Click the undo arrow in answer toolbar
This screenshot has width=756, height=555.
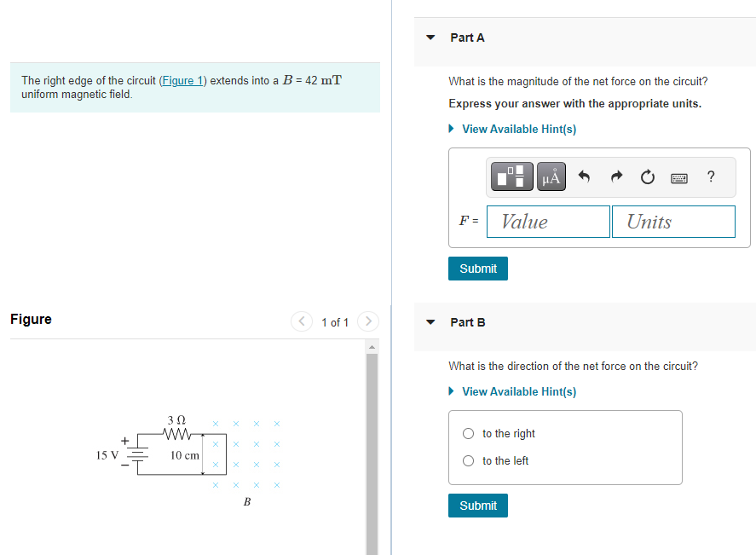584,176
